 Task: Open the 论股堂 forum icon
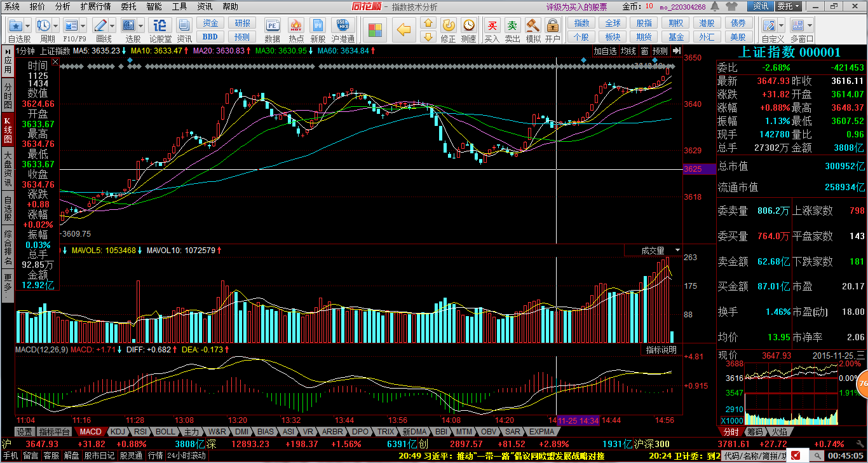coord(159,27)
